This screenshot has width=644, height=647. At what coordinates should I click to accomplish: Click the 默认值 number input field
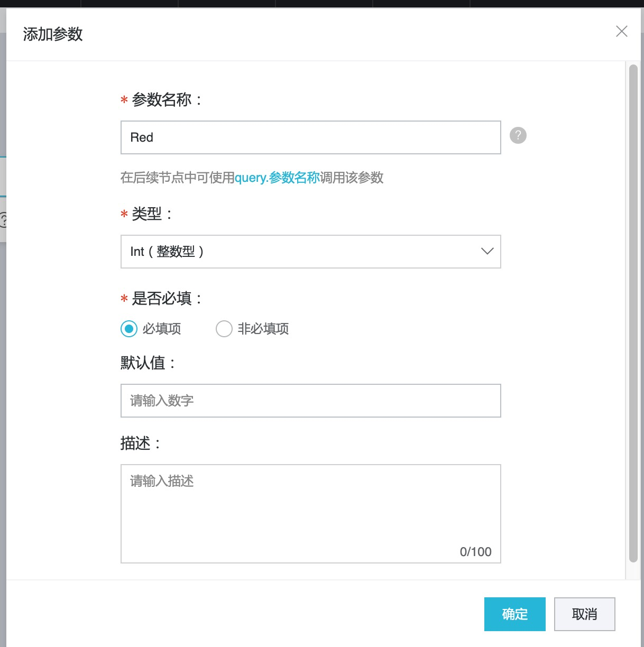pyautogui.click(x=310, y=401)
